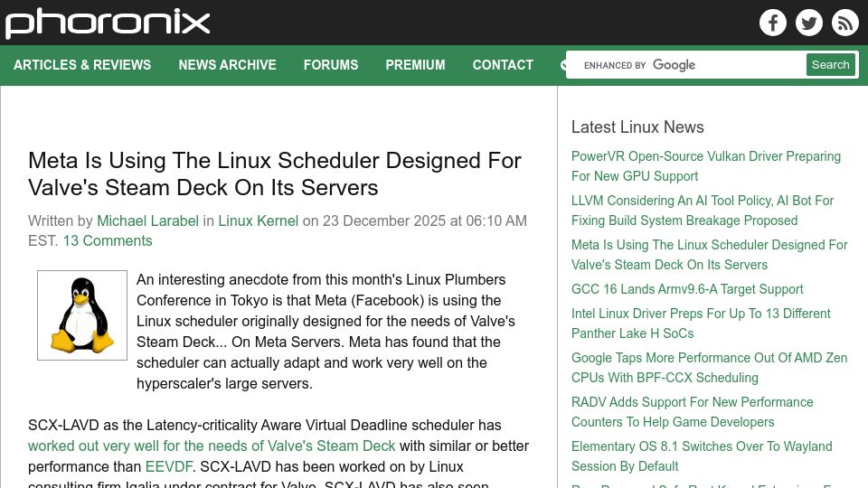This screenshot has width=868, height=488.
Task: Open the Premium menu item
Action: (x=415, y=65)
